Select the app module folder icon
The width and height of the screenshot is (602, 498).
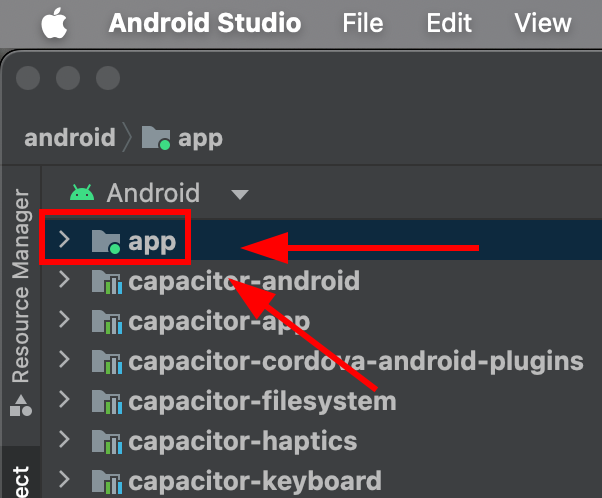pyautogui.click(x=105, y=241)
